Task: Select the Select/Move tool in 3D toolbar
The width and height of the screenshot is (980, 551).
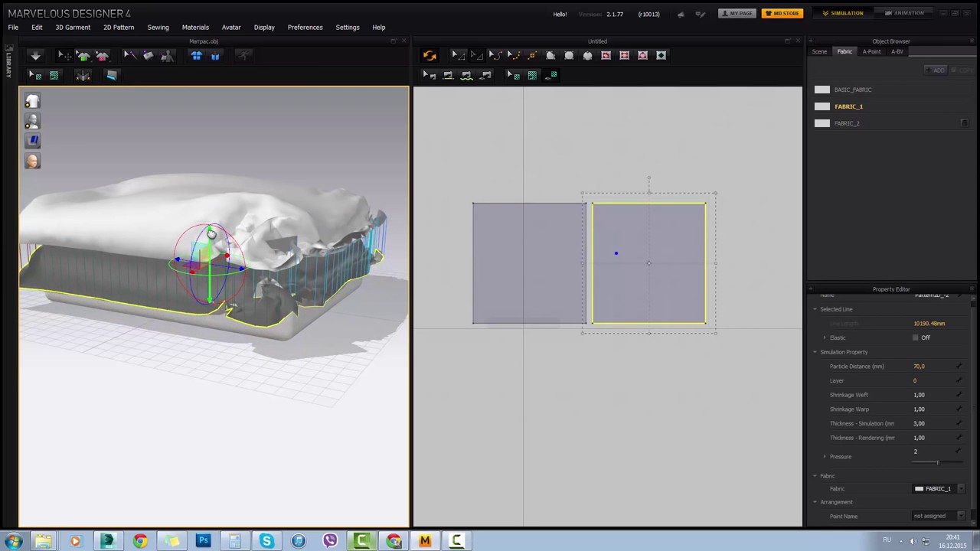Action: (x=64, y=55)
